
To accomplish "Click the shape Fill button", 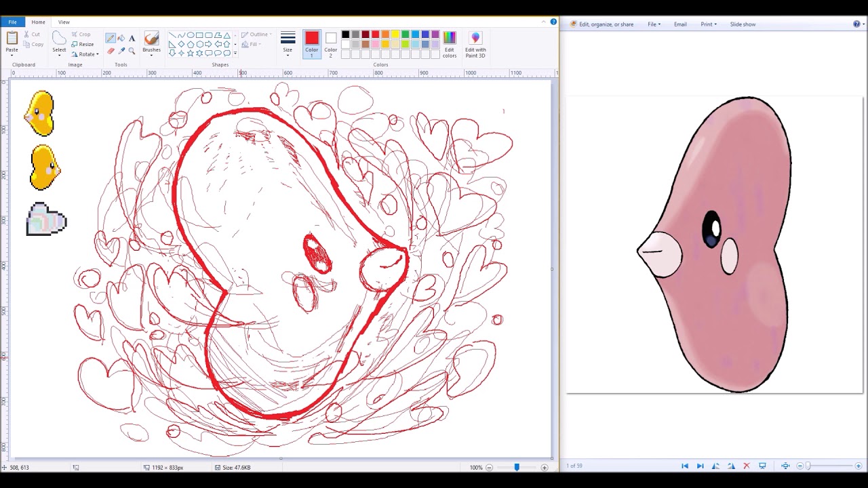I will click(252, 44).
